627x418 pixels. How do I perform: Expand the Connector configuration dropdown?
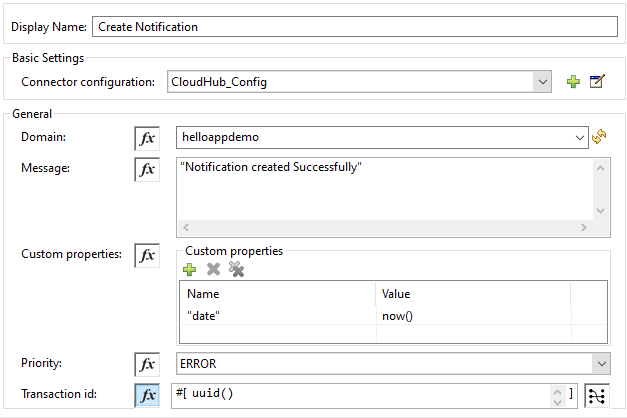click(x=543, y=81)
